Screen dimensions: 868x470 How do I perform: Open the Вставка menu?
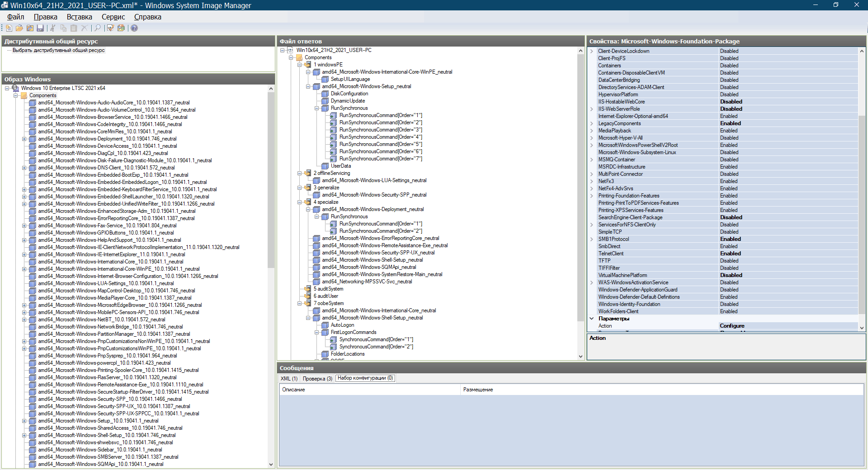pyautogui.click(x=80, y=17)
